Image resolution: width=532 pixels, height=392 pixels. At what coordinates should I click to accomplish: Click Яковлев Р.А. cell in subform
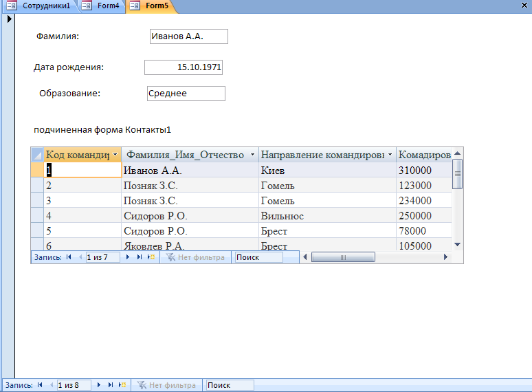190,245
